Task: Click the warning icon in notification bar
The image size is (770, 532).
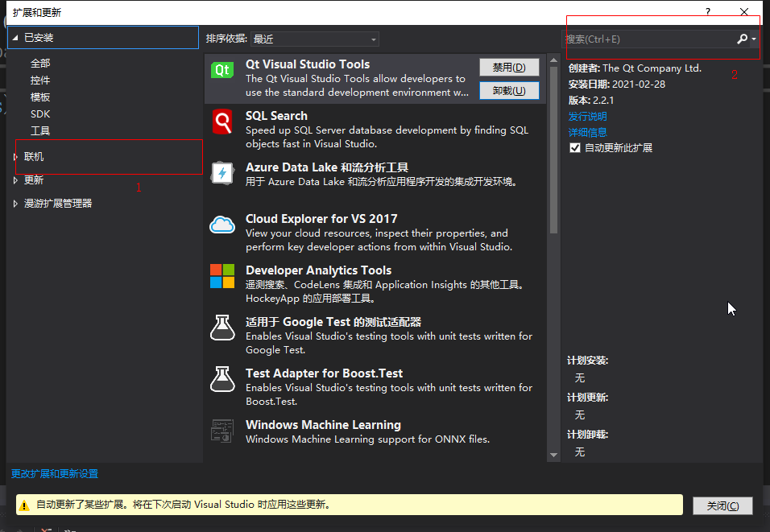Action: (24, 505)
